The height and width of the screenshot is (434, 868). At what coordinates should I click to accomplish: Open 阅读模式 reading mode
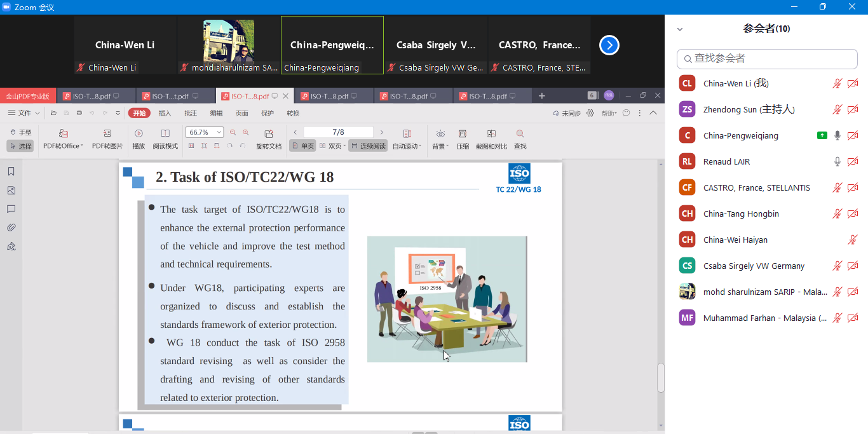(x=165, y=133)
